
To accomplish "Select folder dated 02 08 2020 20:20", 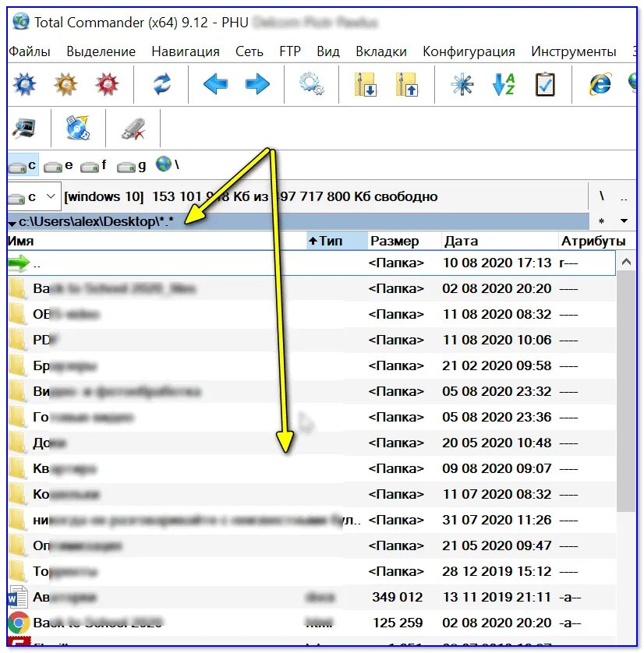I will 311,288.
